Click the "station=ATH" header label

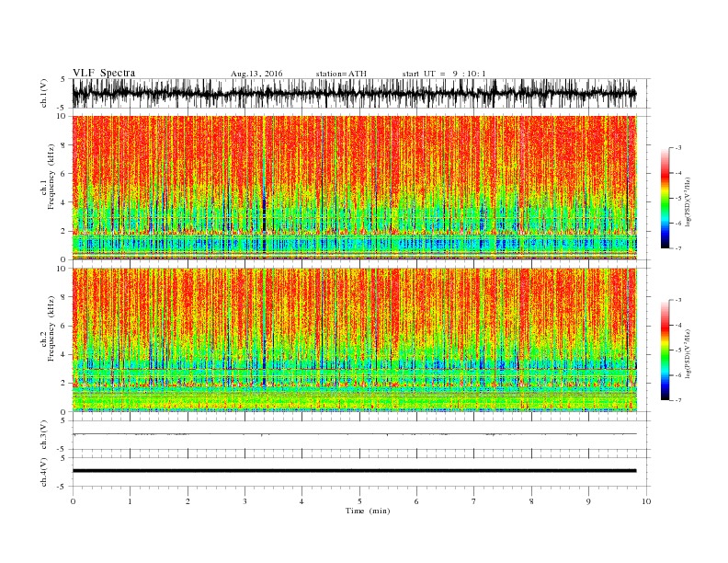coord(341,74)
